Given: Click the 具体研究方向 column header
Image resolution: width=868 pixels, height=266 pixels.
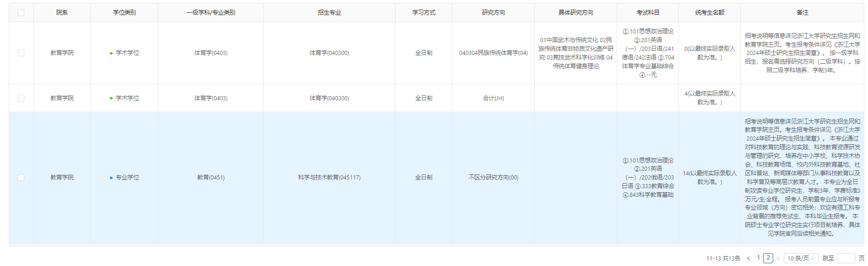Looking at the screenshot, I should (576, 13).
